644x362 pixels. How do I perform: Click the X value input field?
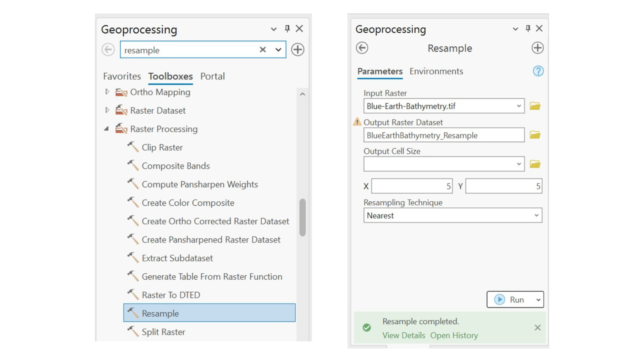(x=411, y=186)
